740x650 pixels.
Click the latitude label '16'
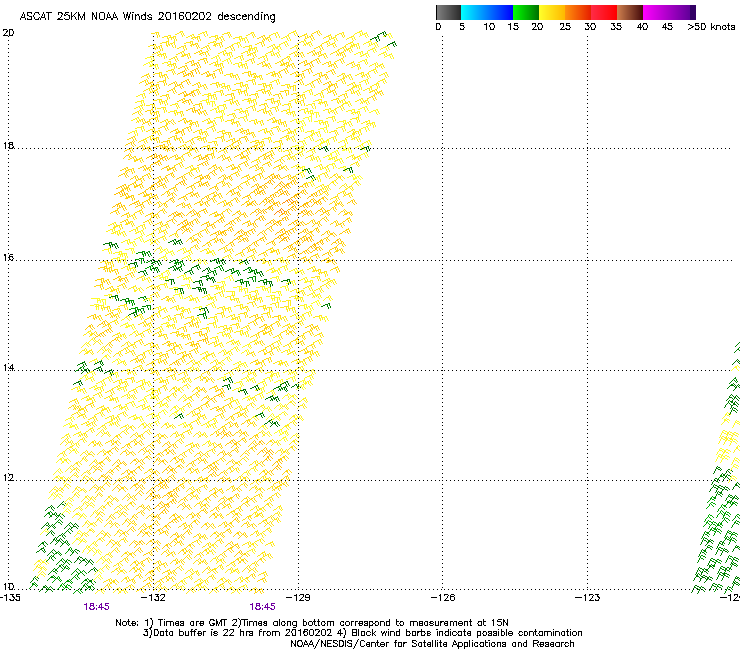(x=8, y=258)
